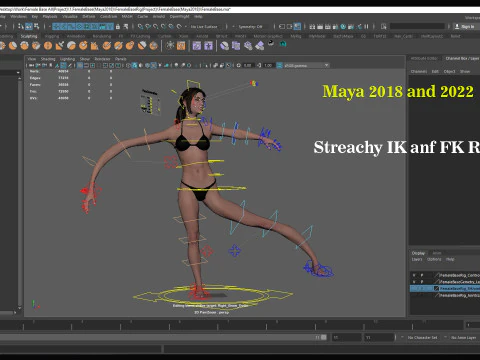The image size is (480, 360).
Task: Open the No Anim Layer dropdown
Action: [x=463, y=338]
